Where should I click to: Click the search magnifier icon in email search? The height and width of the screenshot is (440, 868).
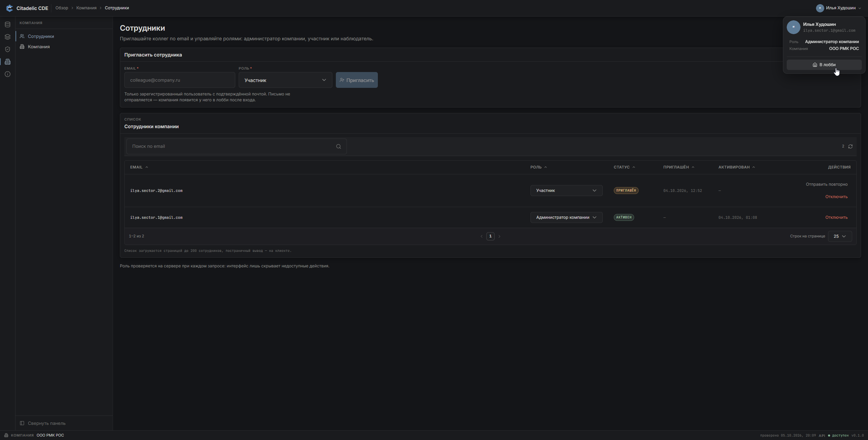pyautogui.click(x=339, y=146)
